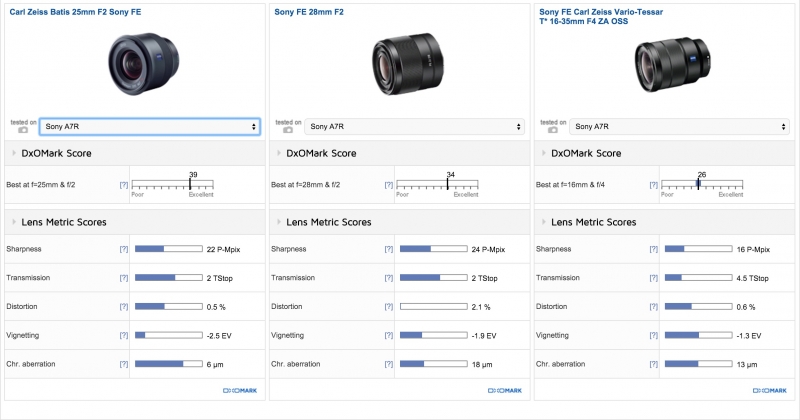Click help icon beside Sharpness in first column
The width and height of the screenshot is (800, 420).
[124, 248]
